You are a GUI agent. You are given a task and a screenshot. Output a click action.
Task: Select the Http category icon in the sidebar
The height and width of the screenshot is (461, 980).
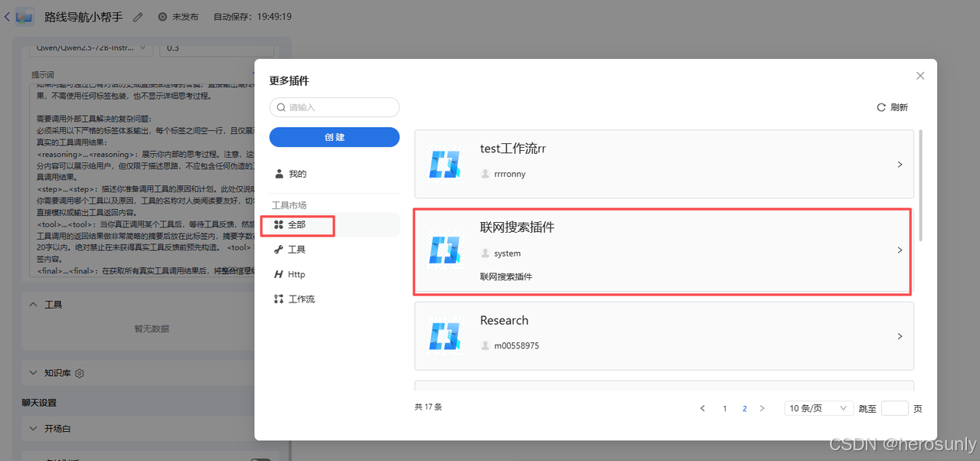pos(279,274)
